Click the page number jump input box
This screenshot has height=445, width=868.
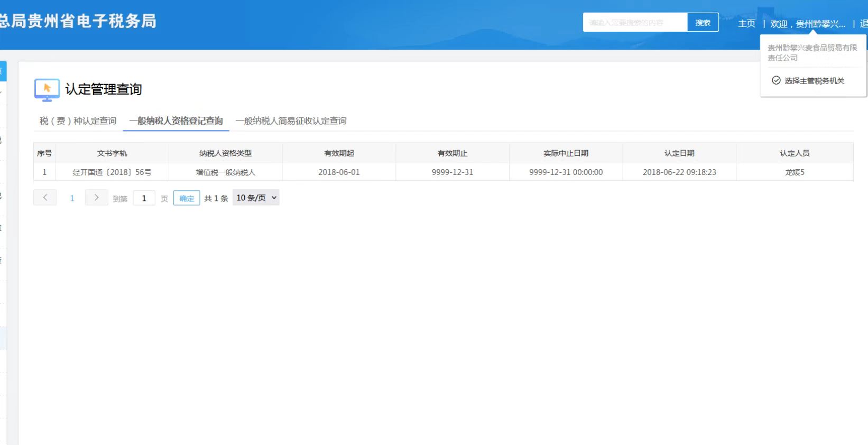(144, 198)
